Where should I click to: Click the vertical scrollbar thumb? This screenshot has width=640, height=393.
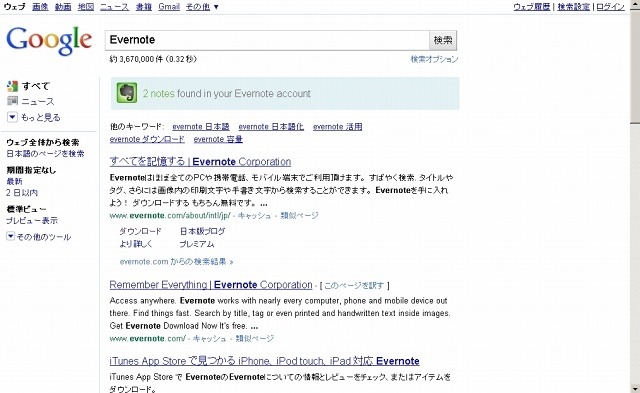click(635, 67)
